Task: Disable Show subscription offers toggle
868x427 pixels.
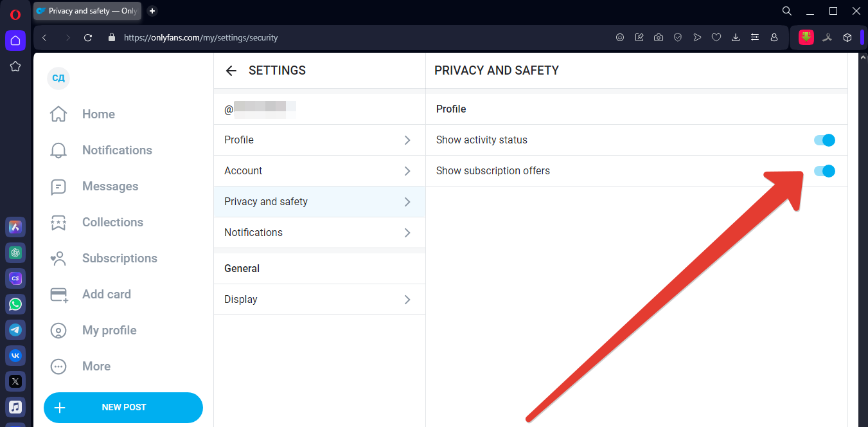Action: [824, 171]
